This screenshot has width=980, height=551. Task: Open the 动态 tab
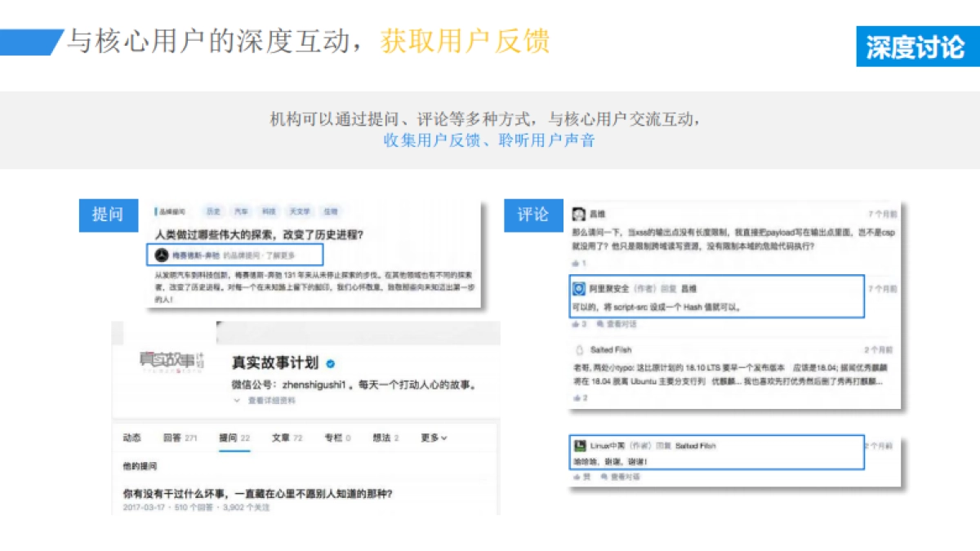pos(133,437)
